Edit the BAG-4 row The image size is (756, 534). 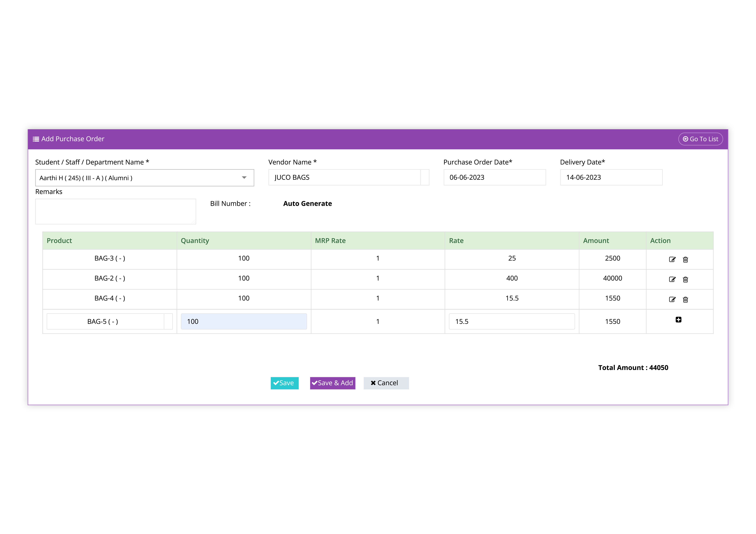pyautogui.click(x=672, y=300)
